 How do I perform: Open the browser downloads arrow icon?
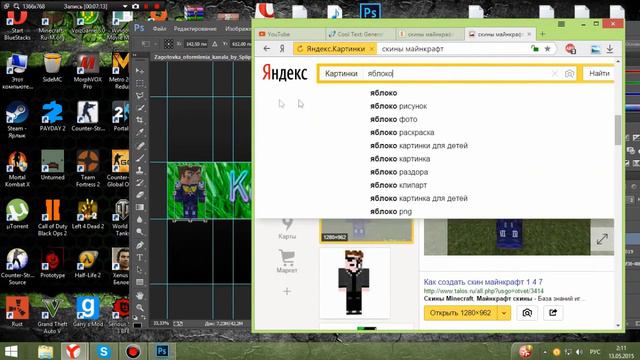coord(610,49)
